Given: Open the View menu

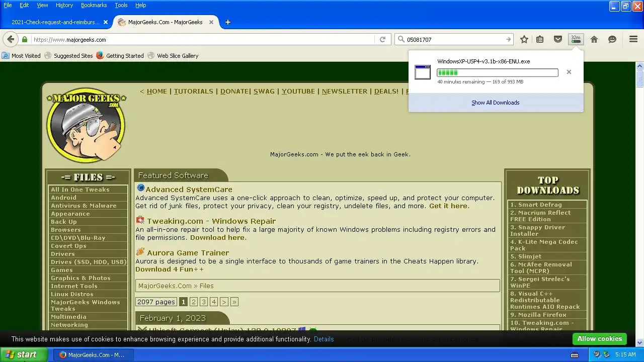Looking at the screenshot, I should [x=42, y=5].
